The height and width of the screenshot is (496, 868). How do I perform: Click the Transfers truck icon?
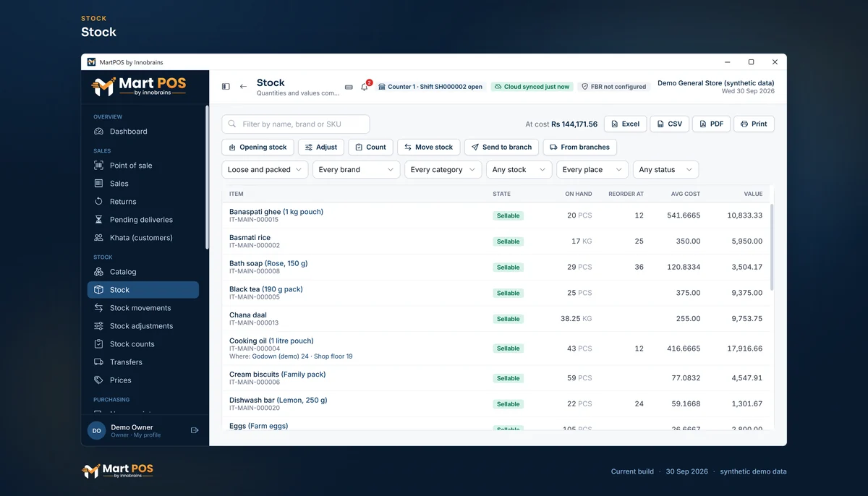pyautogui.click(x=99, y=362)
